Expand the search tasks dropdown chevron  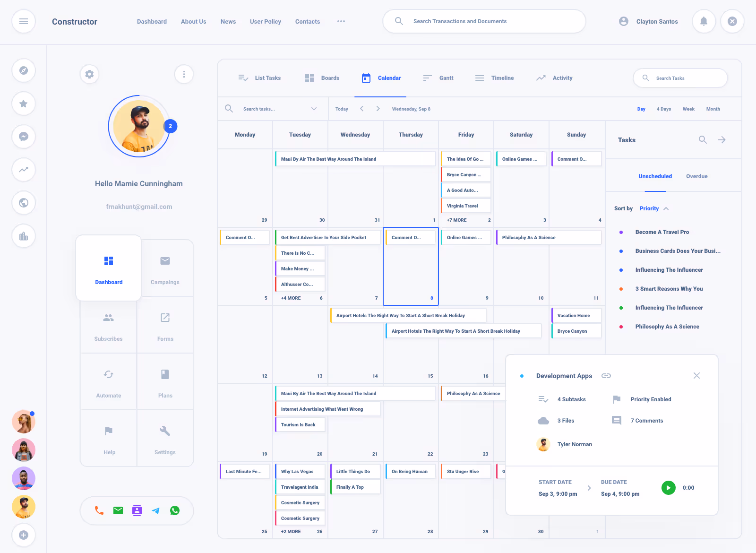pos(314,109)
